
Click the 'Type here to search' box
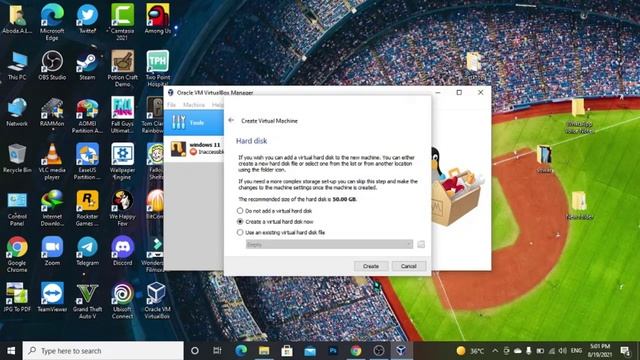[x=103, y=351]
